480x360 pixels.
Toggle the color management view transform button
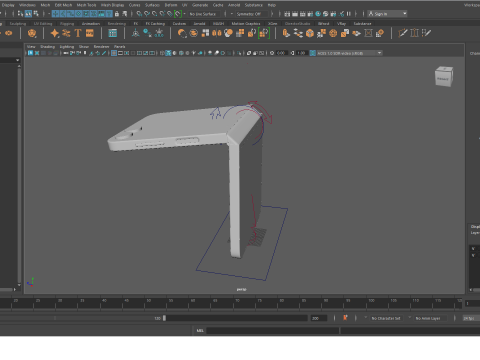[x=312, y=53]
